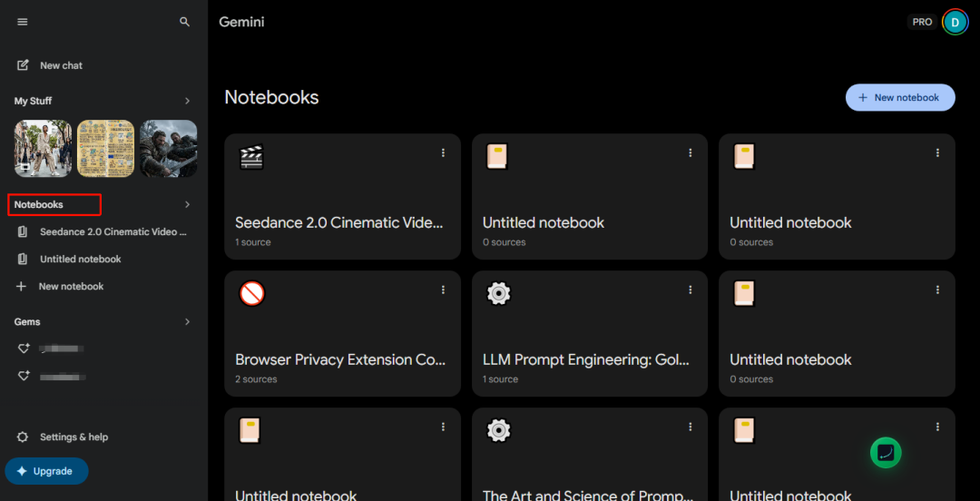The width and height of the screenshot is (980, 501).
Task: Open three-dot menu on Browser Privacy Extension card
Action: click(x=443, y=290)
